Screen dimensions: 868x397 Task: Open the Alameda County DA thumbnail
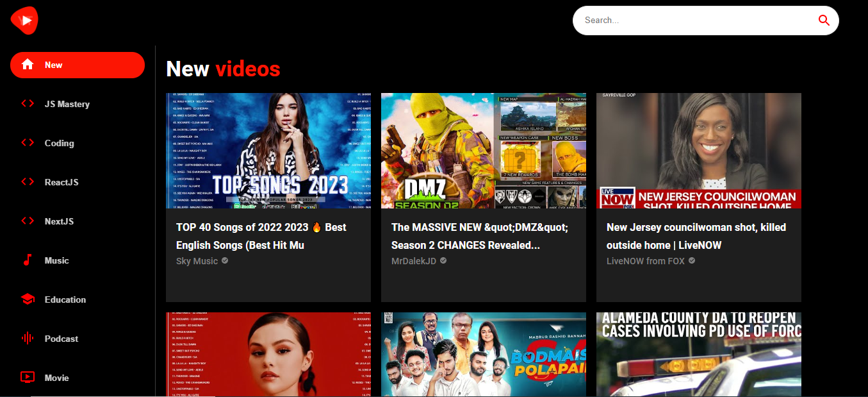(x=699, y=355)
